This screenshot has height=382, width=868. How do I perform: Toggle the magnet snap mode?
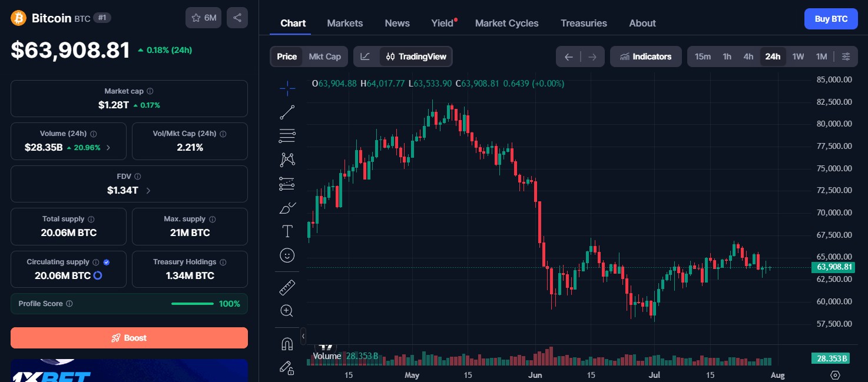point(287,344)
